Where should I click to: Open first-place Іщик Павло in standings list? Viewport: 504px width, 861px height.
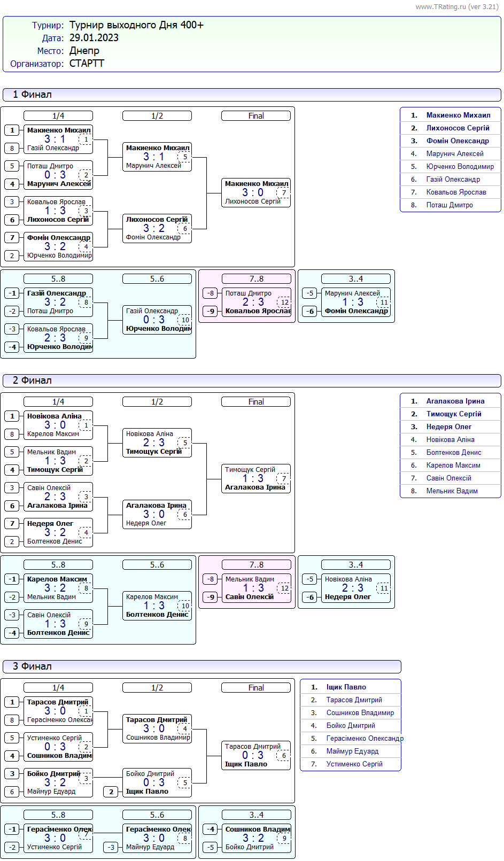346,687
